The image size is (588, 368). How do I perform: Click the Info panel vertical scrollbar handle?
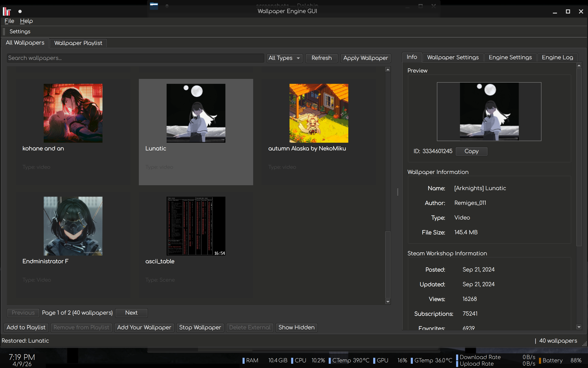coord(579,157)
